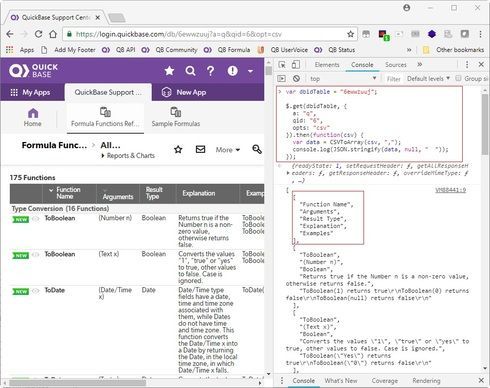Close the DevTools bottom drawer

pyautogui.click(x=481, y=380)
